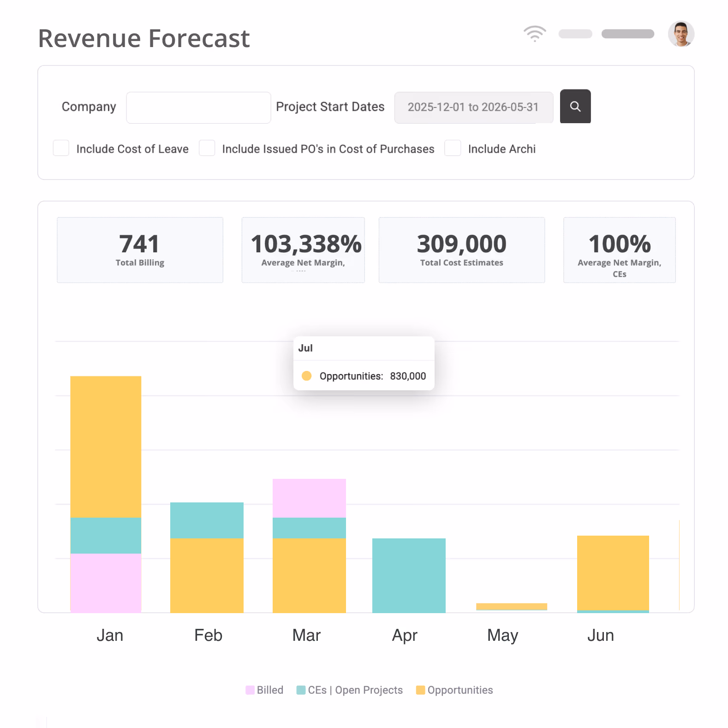Click the Mar Billed bar segment

(x=309, y=498)
